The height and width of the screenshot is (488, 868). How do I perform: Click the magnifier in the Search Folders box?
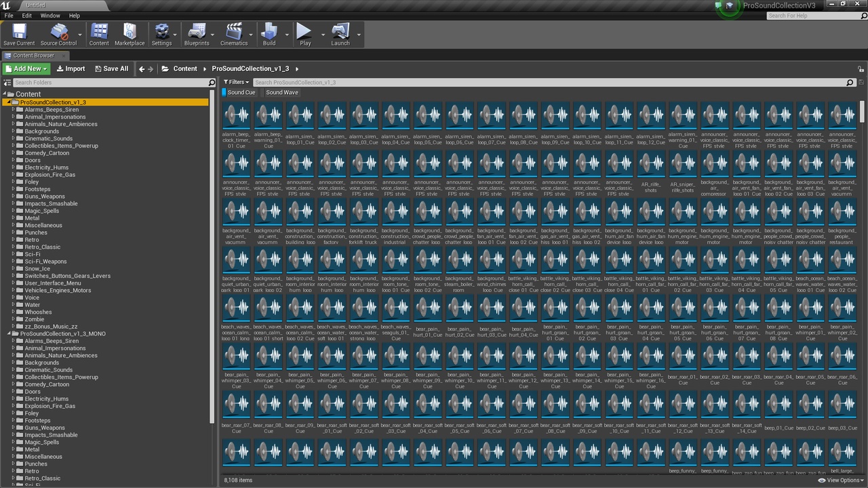click(x=212, y=83)
